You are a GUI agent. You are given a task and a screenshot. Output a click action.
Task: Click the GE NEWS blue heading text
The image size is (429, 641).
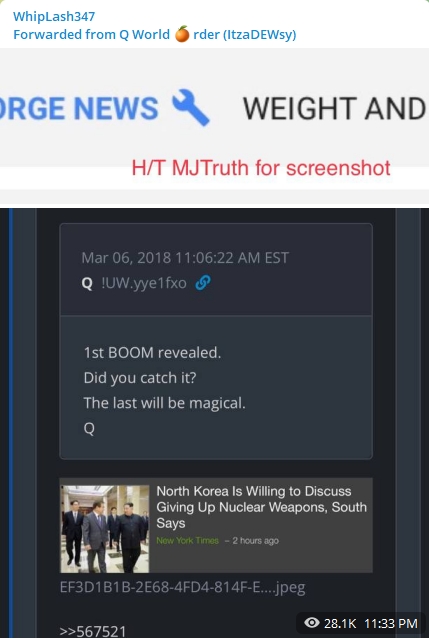point(79,109)
